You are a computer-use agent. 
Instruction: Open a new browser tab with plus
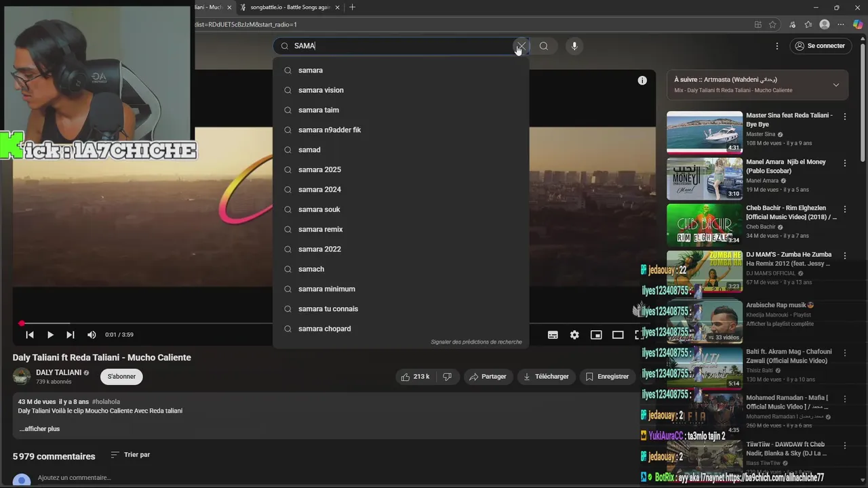pos(352,7)
